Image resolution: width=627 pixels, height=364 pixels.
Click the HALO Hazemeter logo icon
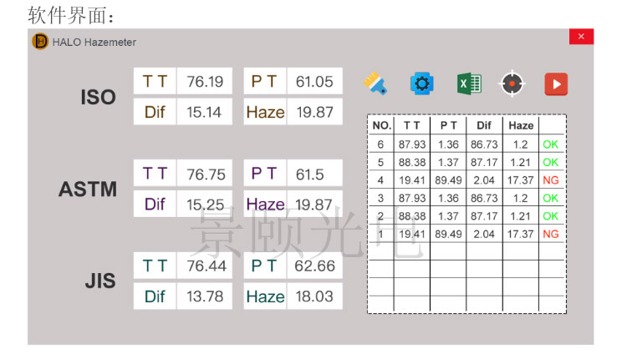(40, 42)
